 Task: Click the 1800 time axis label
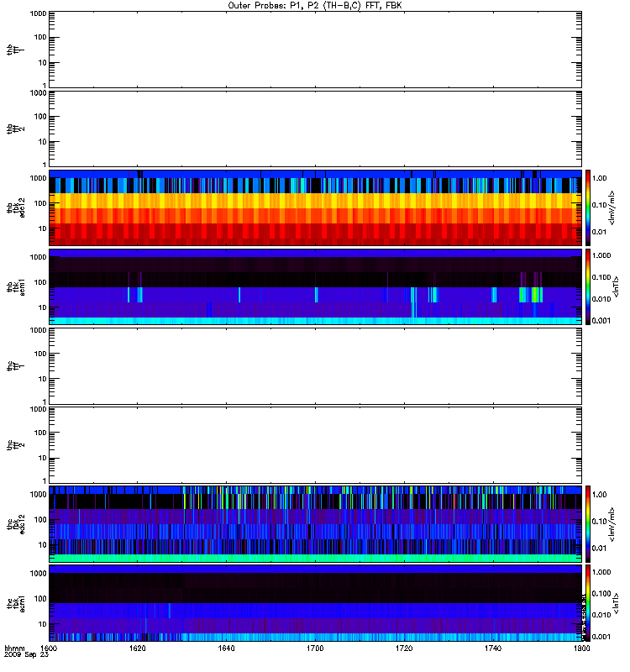pyautogui.click(x=581, y=648)
